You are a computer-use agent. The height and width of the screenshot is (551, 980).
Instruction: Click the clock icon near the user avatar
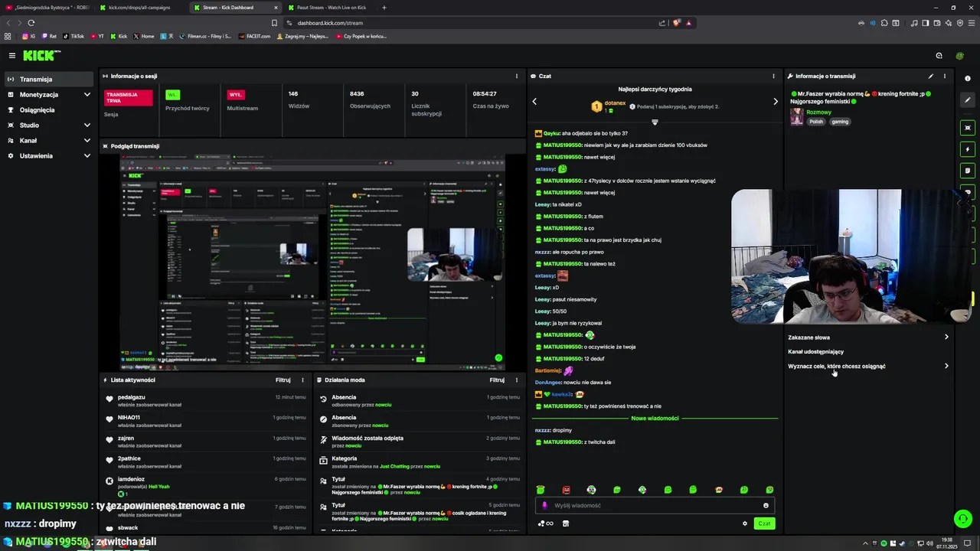click(939, 55)
